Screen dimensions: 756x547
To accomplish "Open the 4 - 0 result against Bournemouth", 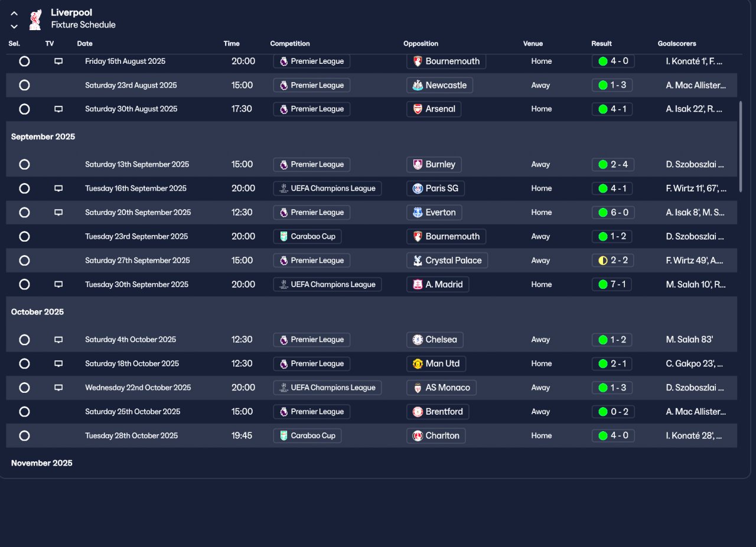I will click(x=613, y=61).
